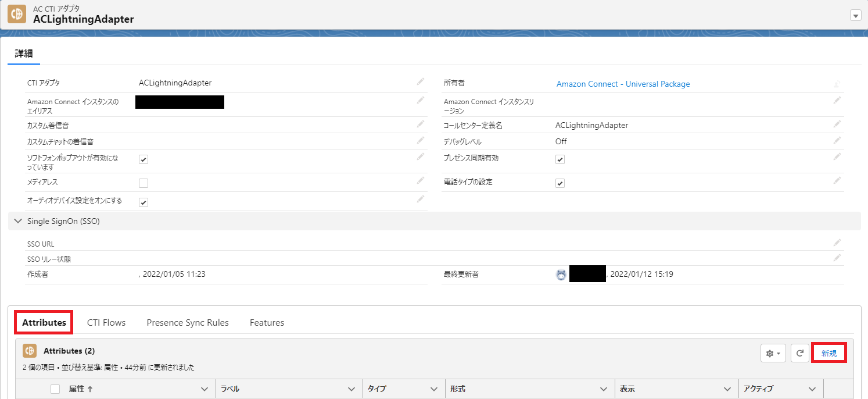
Task: Click the ACLightningAdapter value in CTI アダプタ field
Action: click(175, 83)
